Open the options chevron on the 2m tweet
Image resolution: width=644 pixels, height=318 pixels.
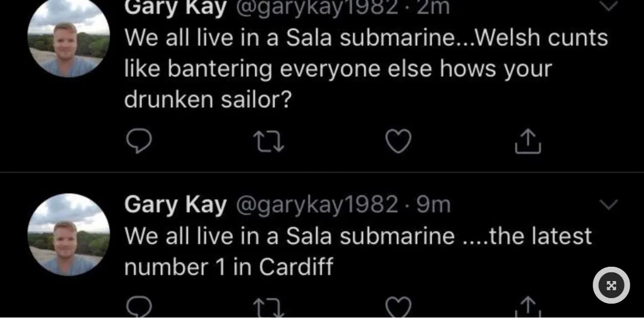[609, 6]
